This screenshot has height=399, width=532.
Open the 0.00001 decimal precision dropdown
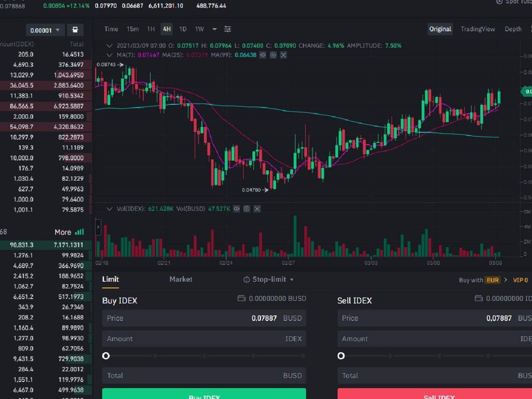point(45,30)
